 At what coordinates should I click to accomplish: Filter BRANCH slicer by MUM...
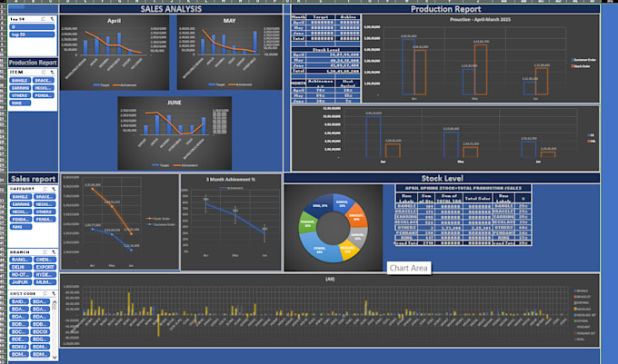tap(45, 282)
